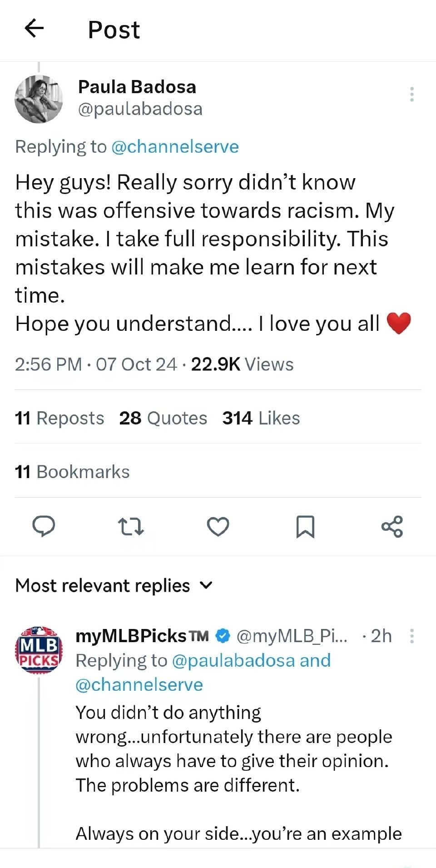Open Paula Badosa's profile picture

click(39, 99)
